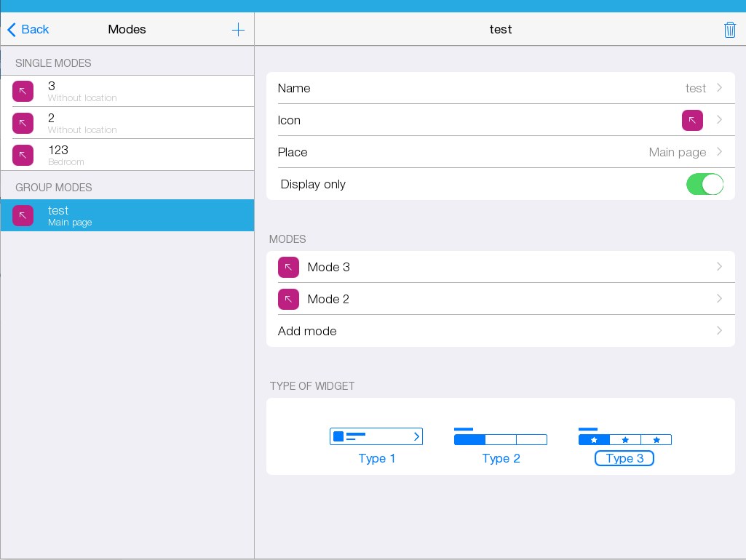Open the Name row chevron

pyautogui.click(x=719, y=88)
